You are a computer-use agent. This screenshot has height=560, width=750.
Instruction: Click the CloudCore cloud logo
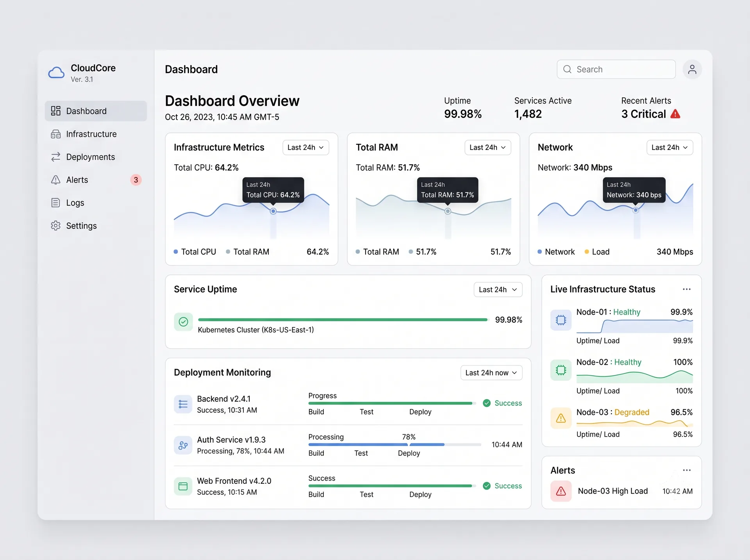point(56,73)
